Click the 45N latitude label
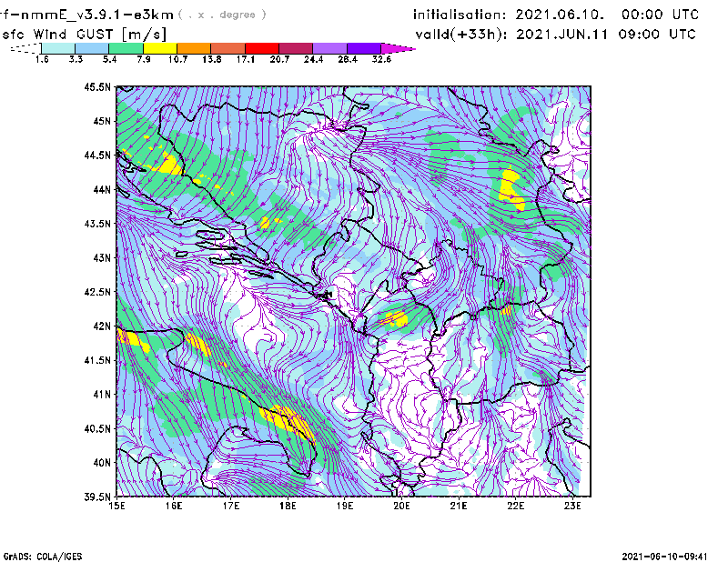 click(x=102, y=121)
